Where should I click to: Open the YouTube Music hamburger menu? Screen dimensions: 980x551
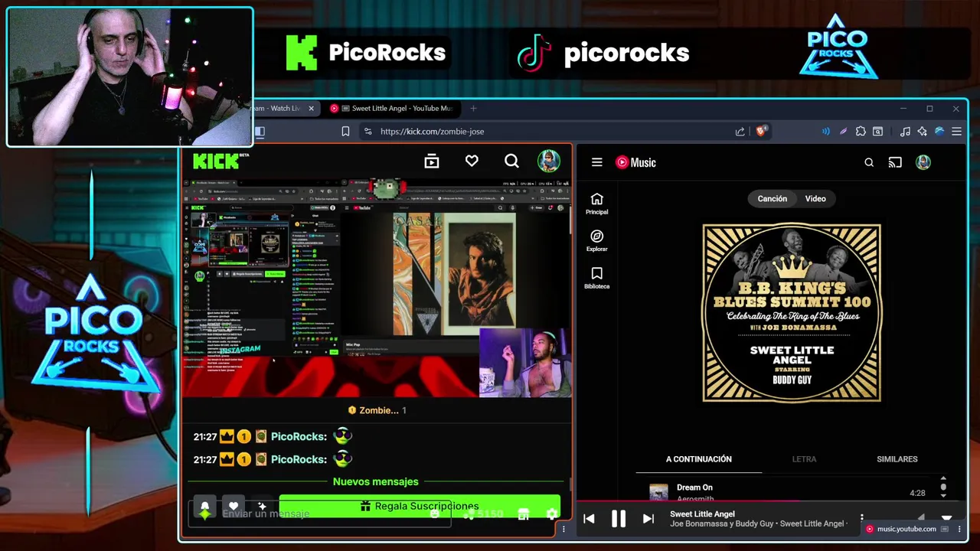pos(597,162)
